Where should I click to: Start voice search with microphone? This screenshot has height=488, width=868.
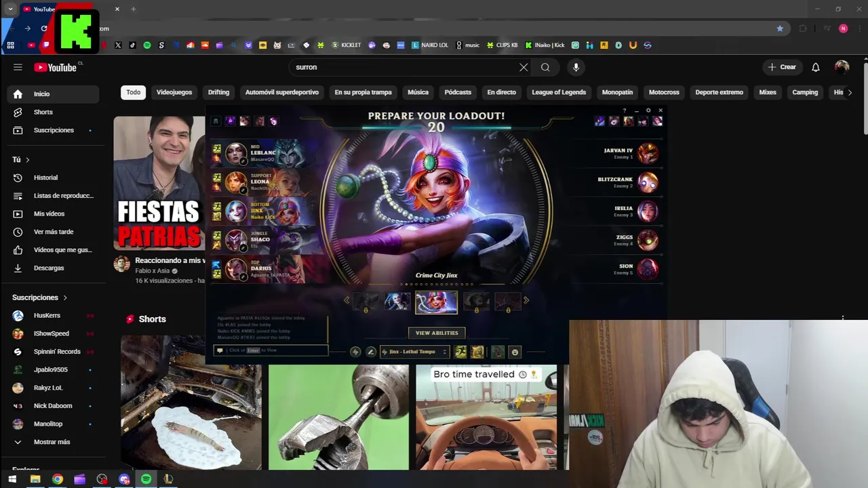[576, 67]
